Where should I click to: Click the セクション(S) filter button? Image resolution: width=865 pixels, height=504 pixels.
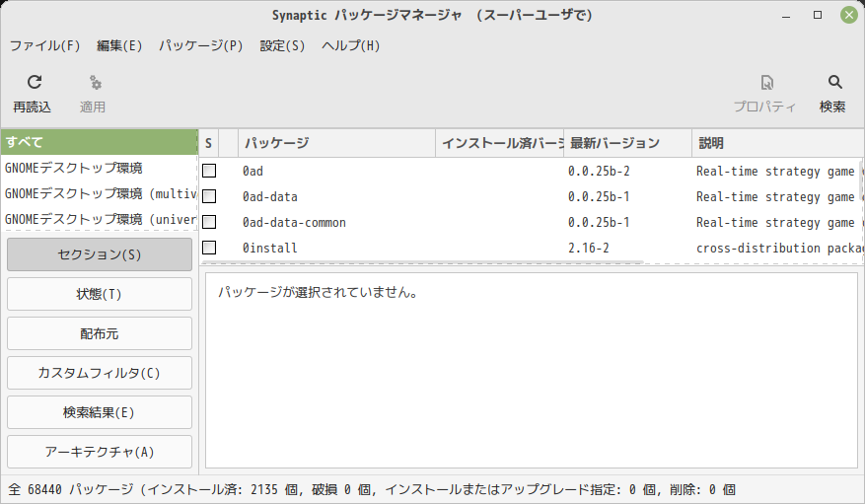coord(100,254)
